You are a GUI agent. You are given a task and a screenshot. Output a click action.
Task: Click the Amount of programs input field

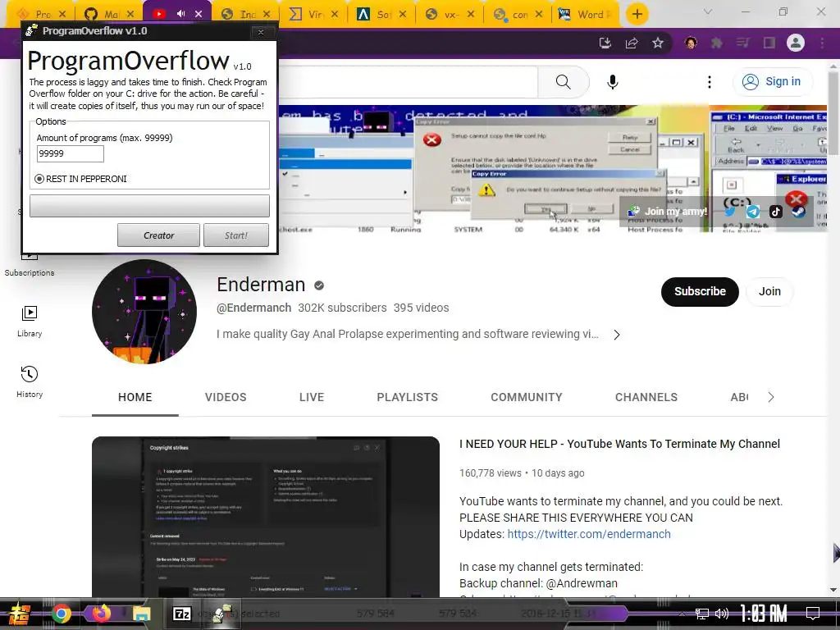pyautogui.click(x=71, y=153)
